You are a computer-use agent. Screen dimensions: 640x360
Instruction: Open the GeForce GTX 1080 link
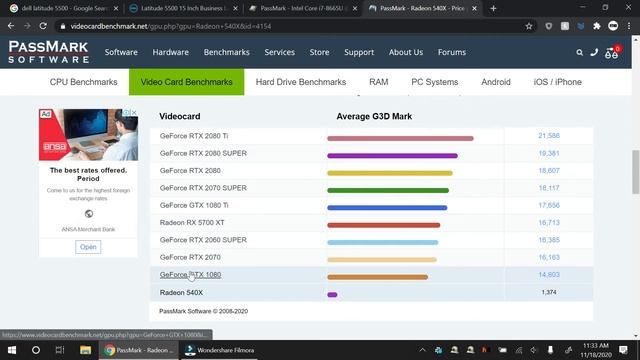(x=190, y=275)
